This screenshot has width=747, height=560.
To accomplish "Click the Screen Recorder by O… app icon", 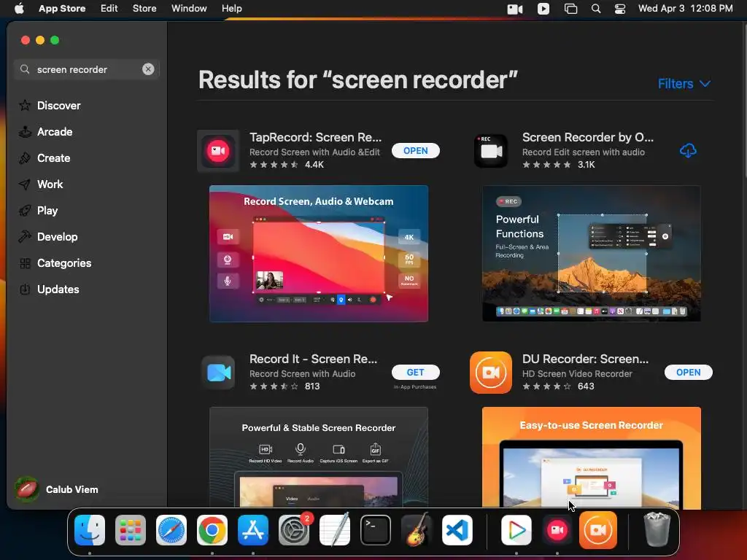I will pos(491,151).
